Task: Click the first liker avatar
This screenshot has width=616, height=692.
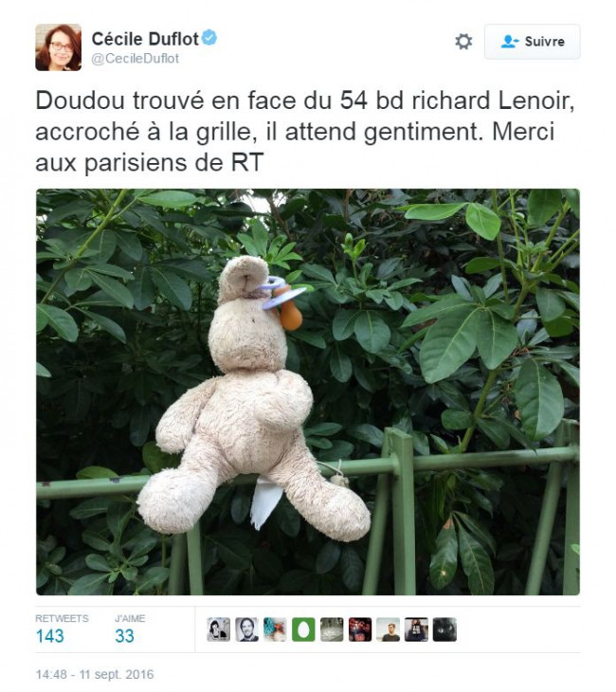Action: [x=219, y=629]
